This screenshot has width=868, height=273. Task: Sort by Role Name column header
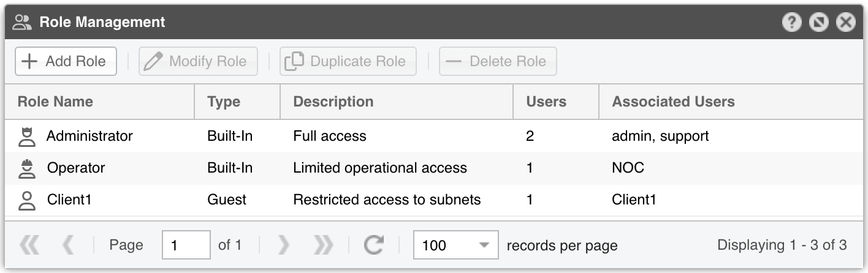[x=99, y=102]
